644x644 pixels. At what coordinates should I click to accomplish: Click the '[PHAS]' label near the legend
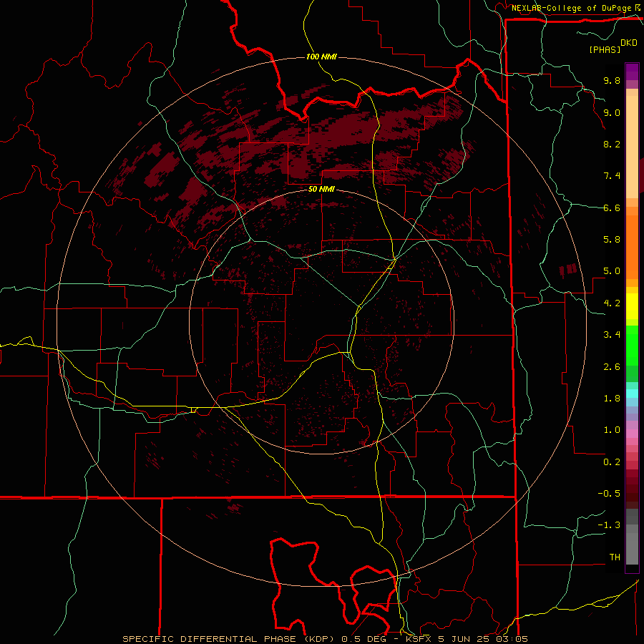[605, 49]
